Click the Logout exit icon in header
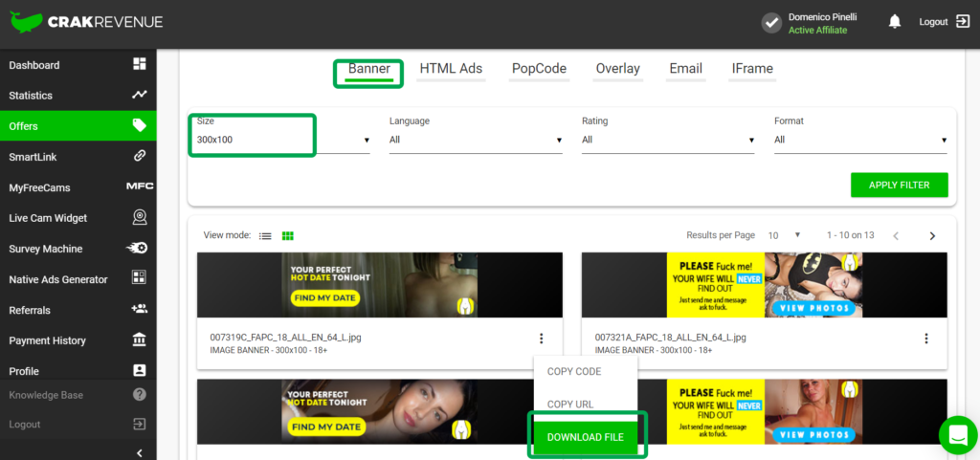Viewport: 980px width, 460px height. click(963, 22)
